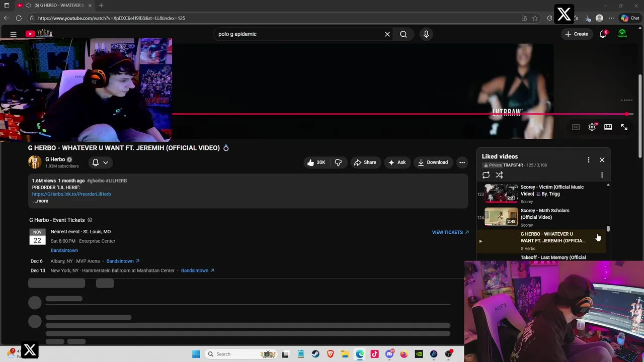
Task: Click VIEW TICKETS link
Action: [450, 232]
